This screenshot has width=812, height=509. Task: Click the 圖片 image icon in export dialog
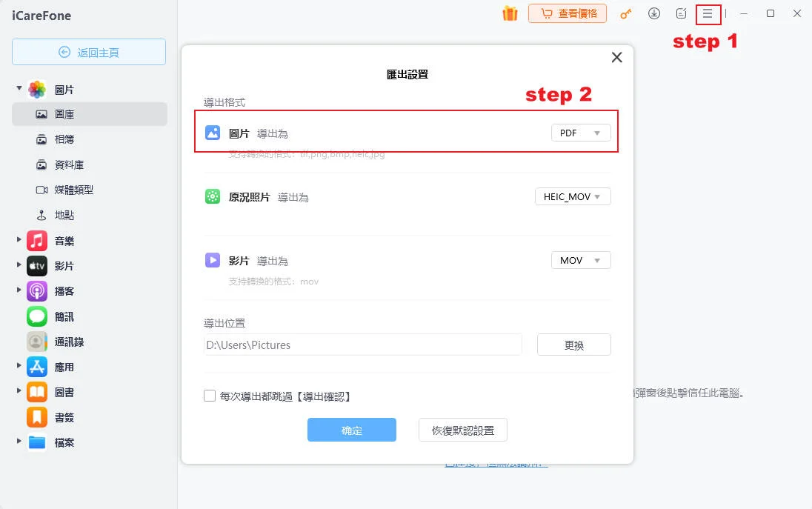tap(213, 133)
